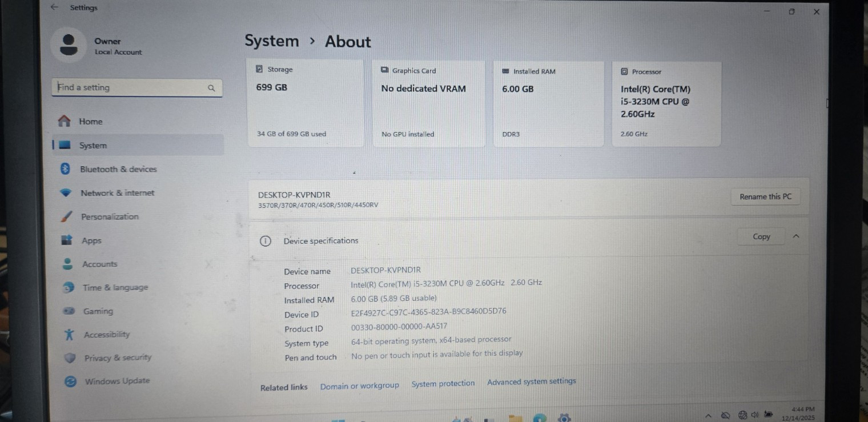Click the Home house icon

65,121
